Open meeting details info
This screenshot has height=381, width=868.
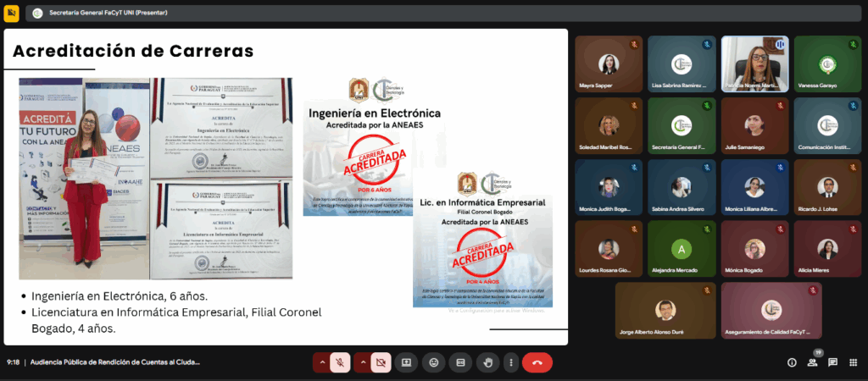792,362
